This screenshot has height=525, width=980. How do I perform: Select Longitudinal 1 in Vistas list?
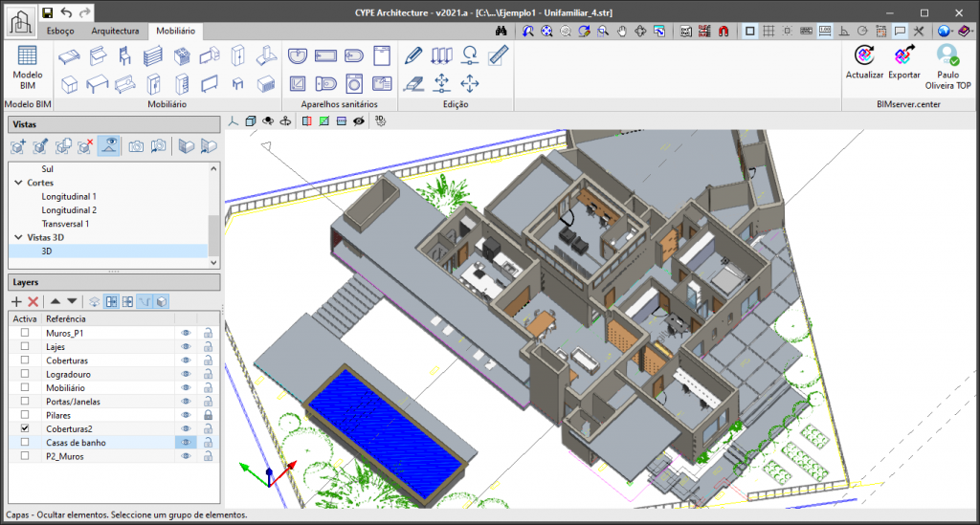[x=69, y=196]
